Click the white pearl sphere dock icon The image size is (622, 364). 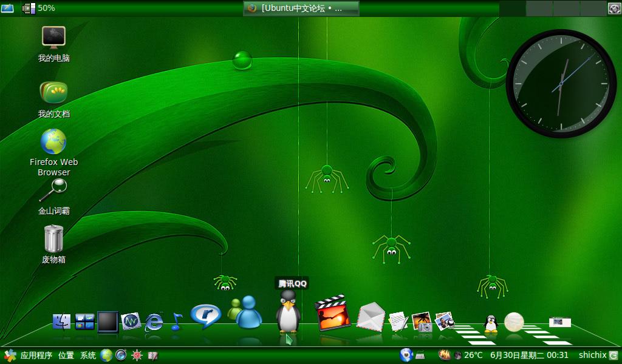pyautogui.click(x=514, y=322)
